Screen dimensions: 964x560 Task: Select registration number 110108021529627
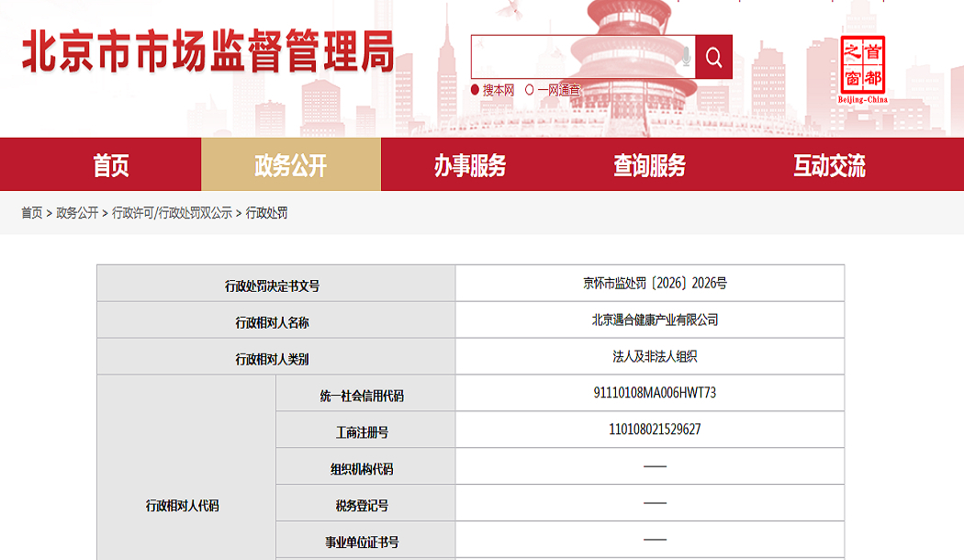click(x=655, y=429)
